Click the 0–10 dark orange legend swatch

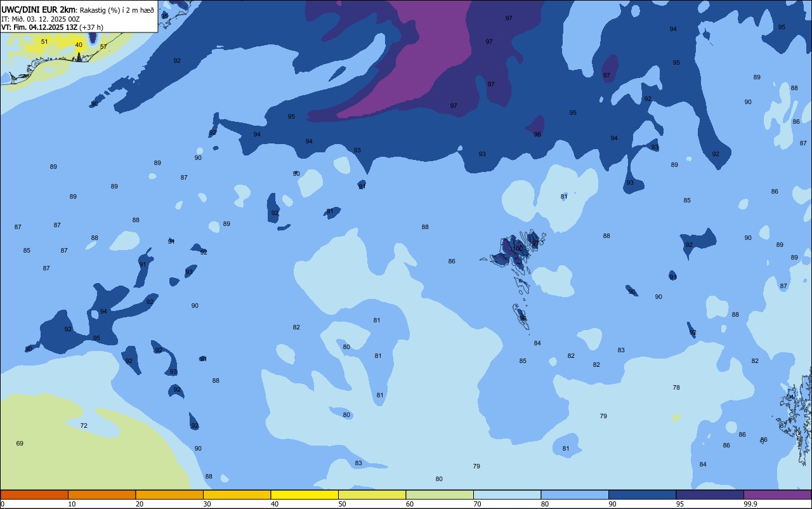pyautogui.click(x=34, y=494)
